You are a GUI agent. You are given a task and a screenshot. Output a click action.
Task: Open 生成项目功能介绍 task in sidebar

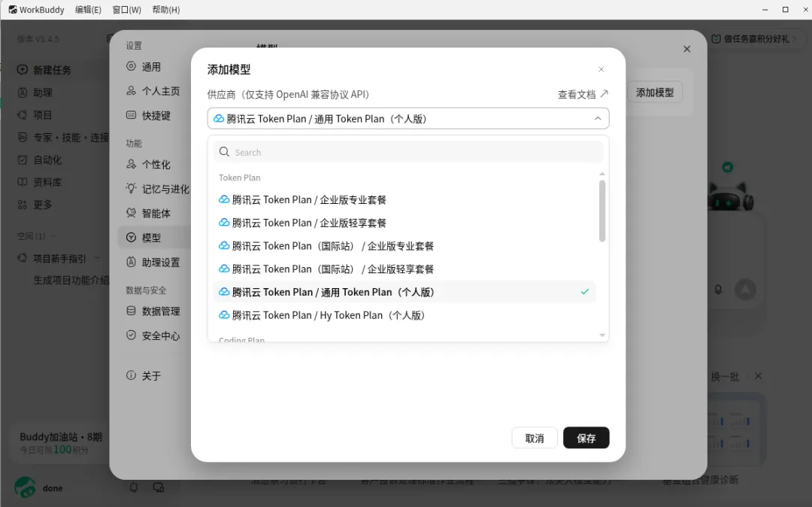coord(71,280)
